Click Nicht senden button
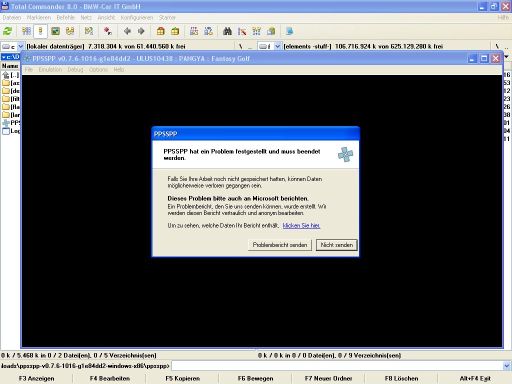This screenshot has height=384, width=512. (x=337, y=245)
